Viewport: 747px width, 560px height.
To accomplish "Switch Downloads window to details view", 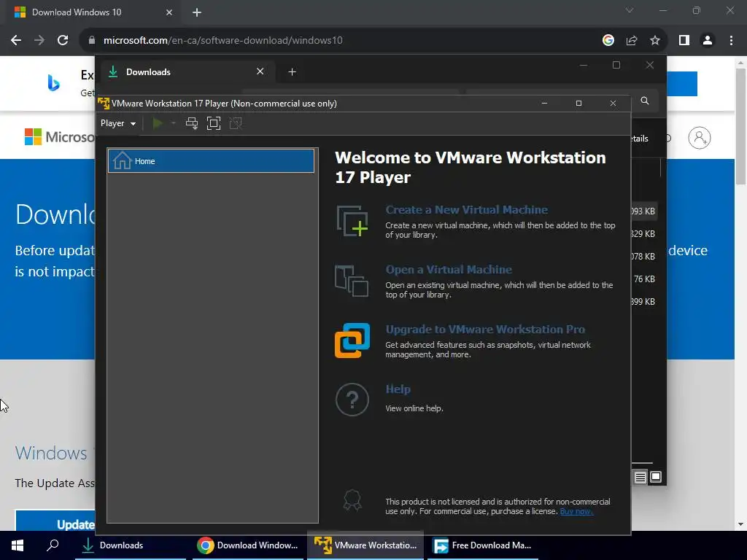I will click(x=640, y=477).
